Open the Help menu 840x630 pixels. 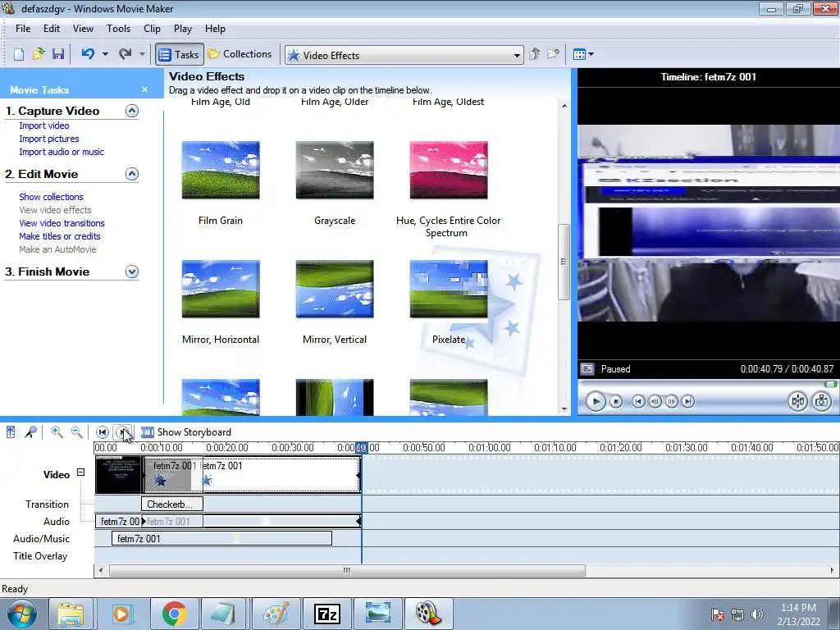click(216, 29)
